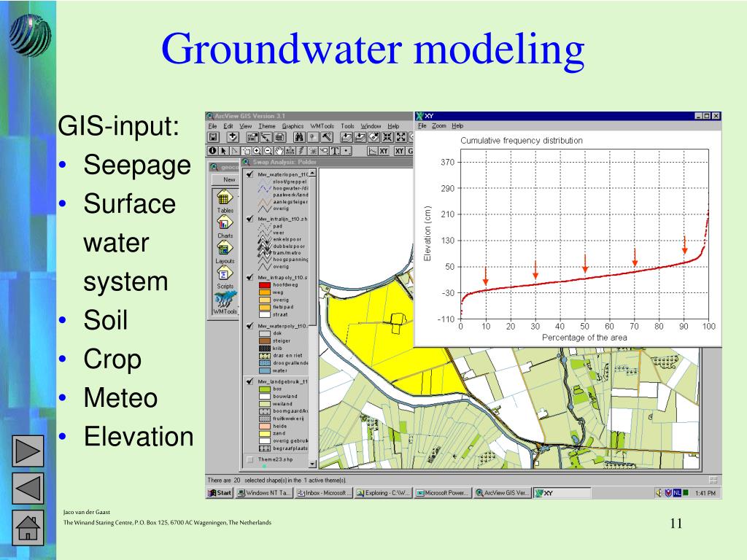Open theme table toolbar icon

click(280, 137)
